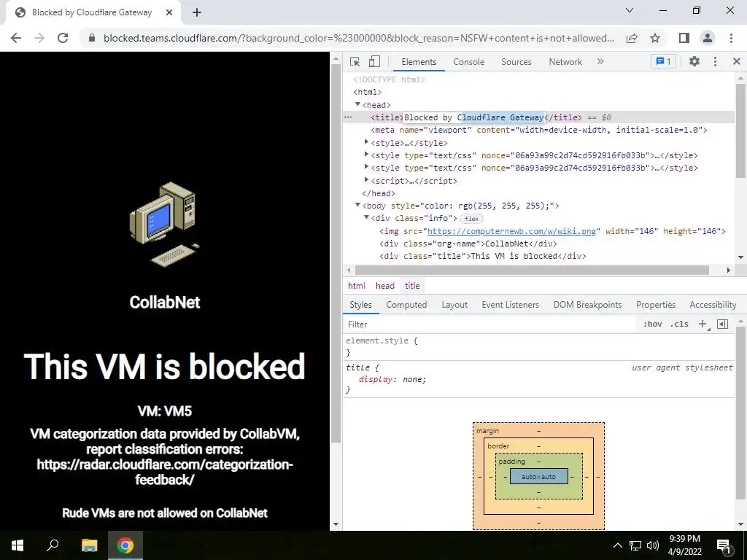
Task: Open the issues counter badge showing 1
Action: click(x=663, y=61)
